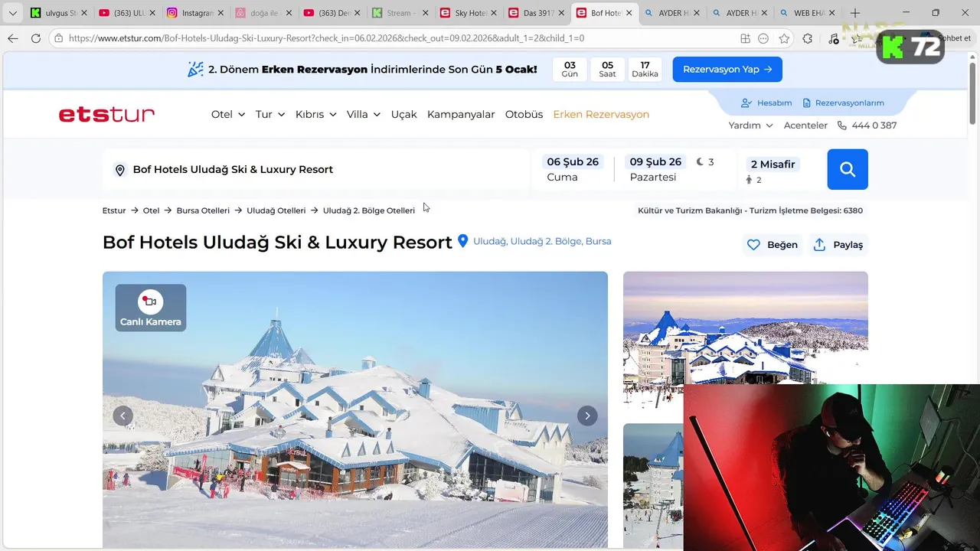Switch to the Sky Hotel browser tab
Screen dimensions: 980x551
click(x=468, y=13)
